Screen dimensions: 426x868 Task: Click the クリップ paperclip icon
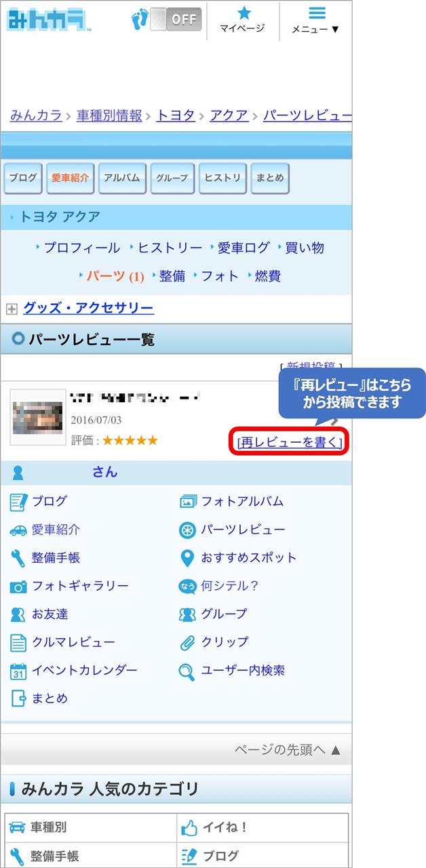click(187, 642)
